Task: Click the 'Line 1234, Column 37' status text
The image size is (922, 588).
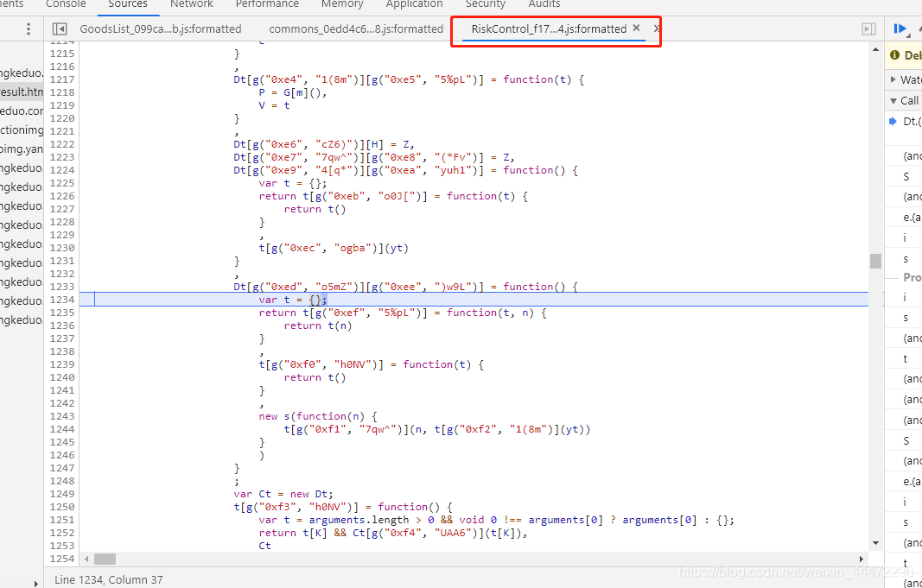Action: (x=109, y=579)
